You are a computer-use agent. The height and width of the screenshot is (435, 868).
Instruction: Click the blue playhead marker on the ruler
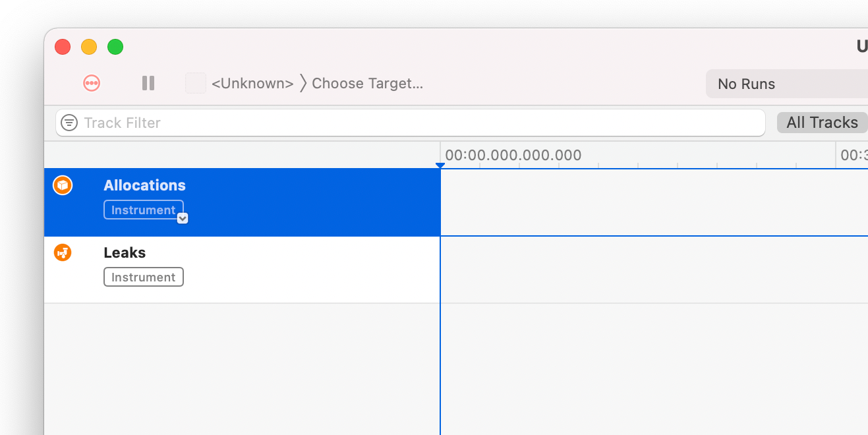tap(440, 165)
